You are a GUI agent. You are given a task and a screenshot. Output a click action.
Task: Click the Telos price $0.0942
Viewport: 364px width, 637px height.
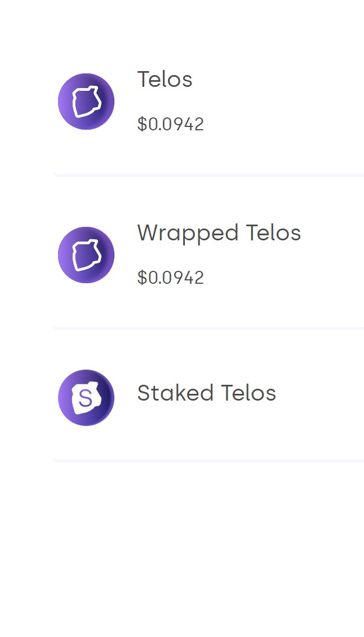[170, 124]
